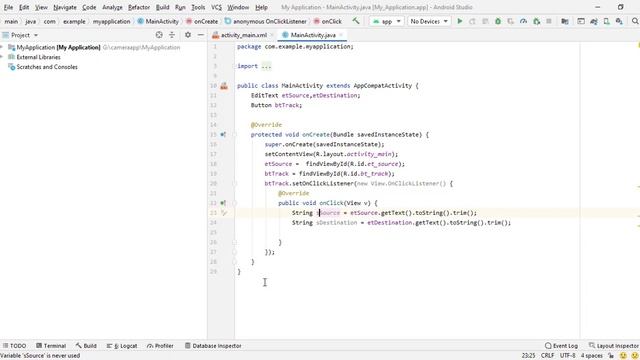Open the Edit menu
This screenshot has height=360, width=640.
(24, 7)
